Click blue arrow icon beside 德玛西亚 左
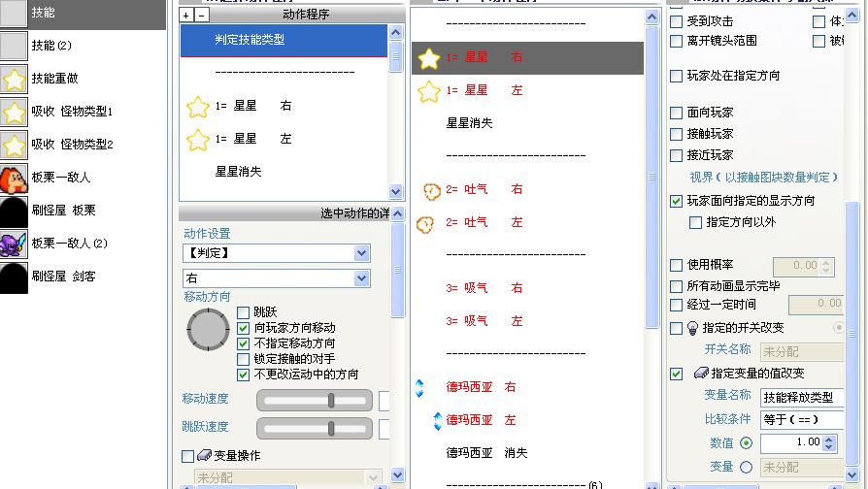Viewport: 868px width, 489px height. (437, 421)
